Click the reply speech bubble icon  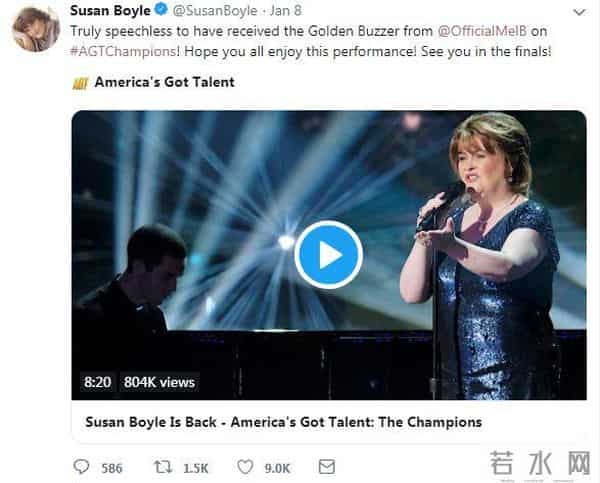point(82,467)
